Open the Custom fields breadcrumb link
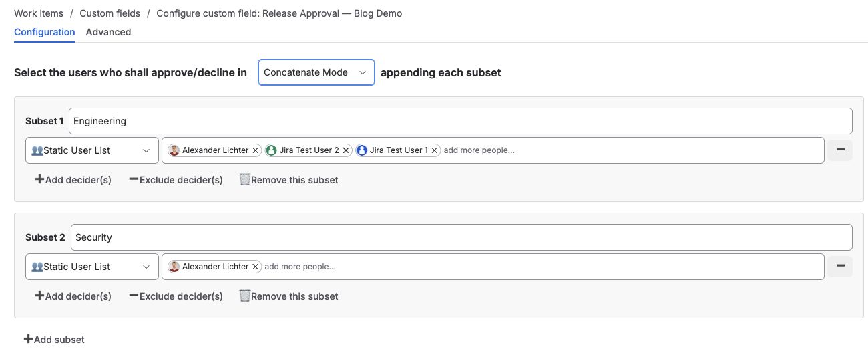The width and height of the screenshot is (868, 351). click(110, 13)
